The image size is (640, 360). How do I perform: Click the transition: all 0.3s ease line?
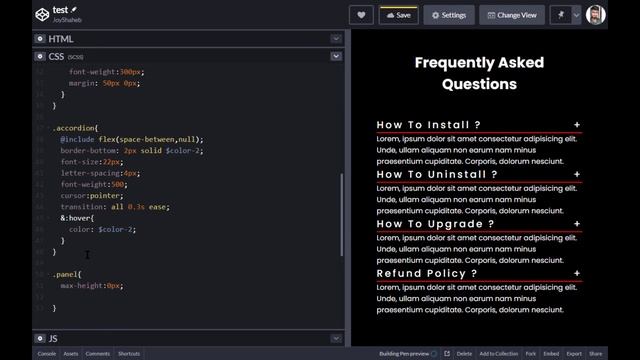coord(115,207)
